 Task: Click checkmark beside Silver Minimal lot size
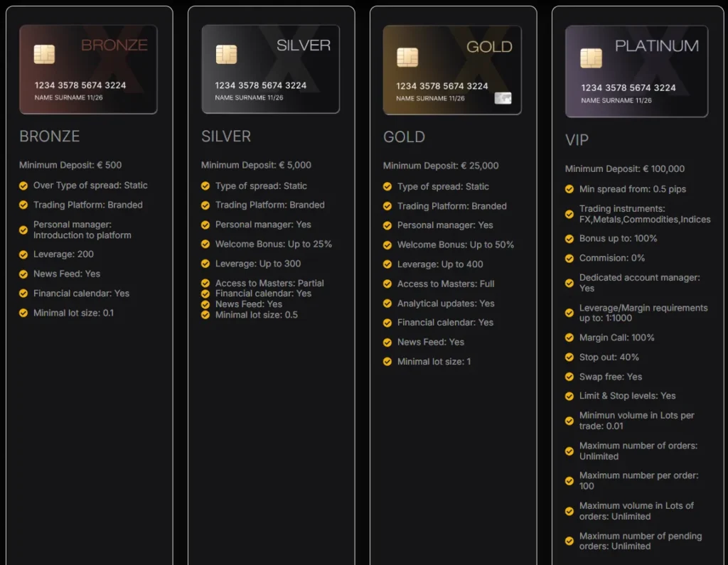[205, 315]
